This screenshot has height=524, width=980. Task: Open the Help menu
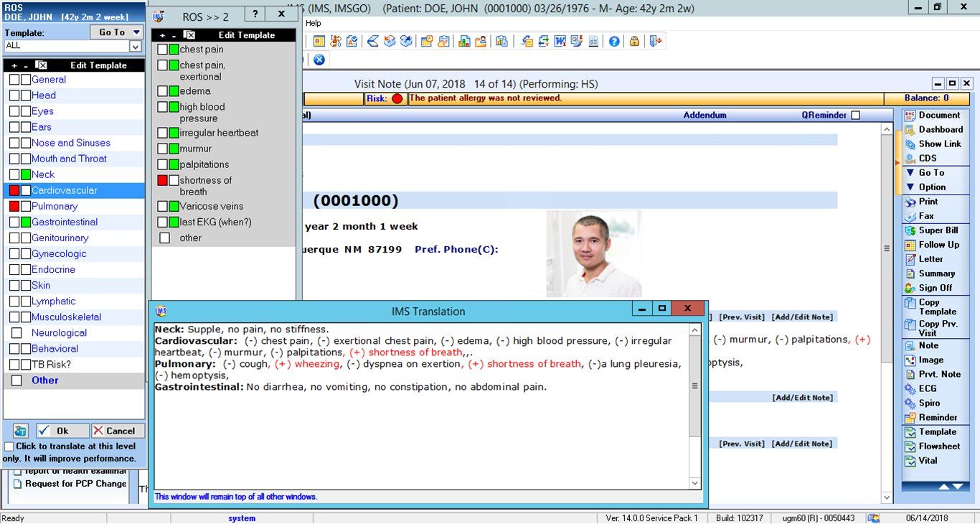click(313, 23)
